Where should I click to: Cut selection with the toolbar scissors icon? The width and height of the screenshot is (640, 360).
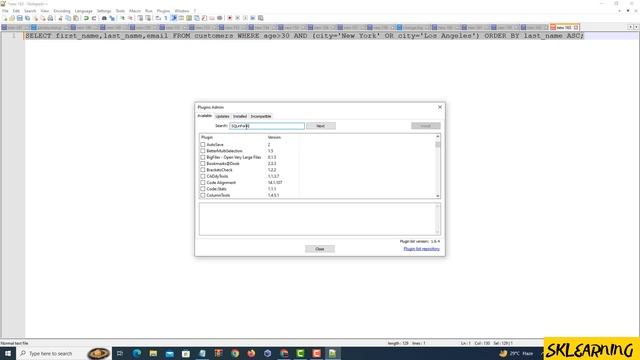tap(60, 18)
